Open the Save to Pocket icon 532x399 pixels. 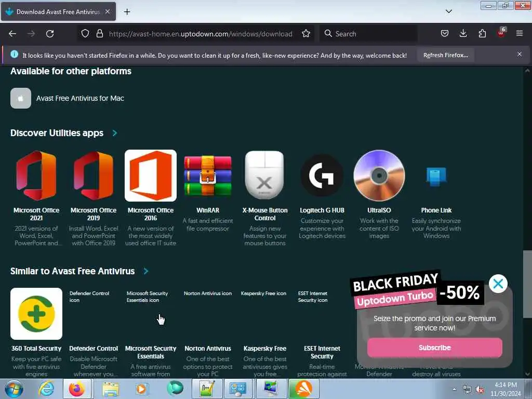click(x=445, y=33)
